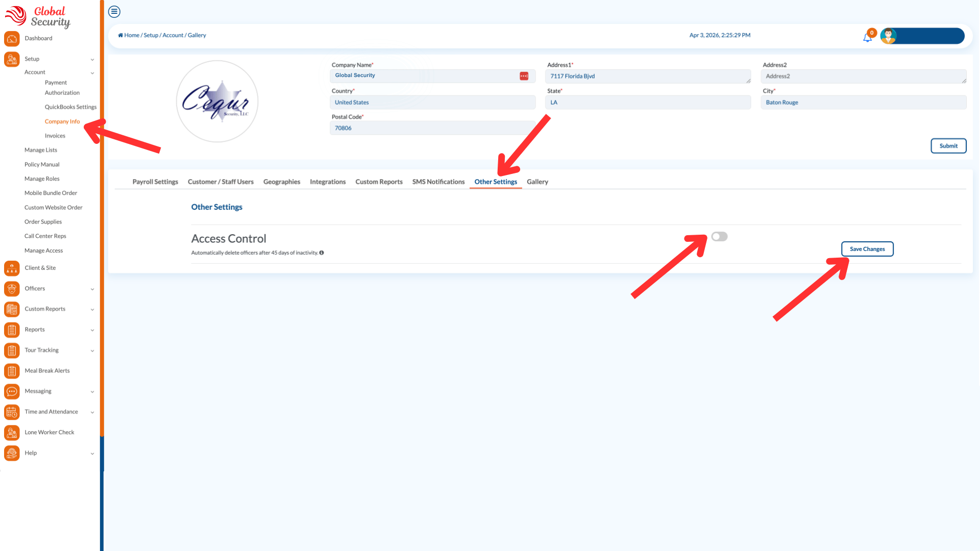Image resolution: width=980 pixels, height=551 pixels.
Task: Open the notifications bell icon
Action: (x=867, y=37)
